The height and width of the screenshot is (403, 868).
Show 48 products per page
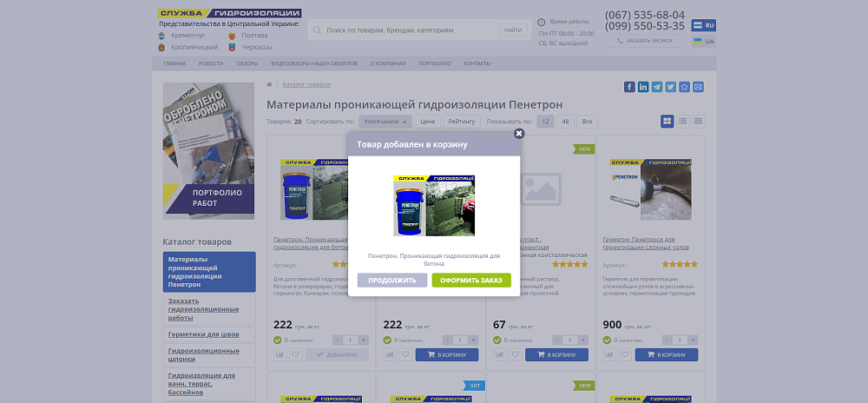click(565, 122)
